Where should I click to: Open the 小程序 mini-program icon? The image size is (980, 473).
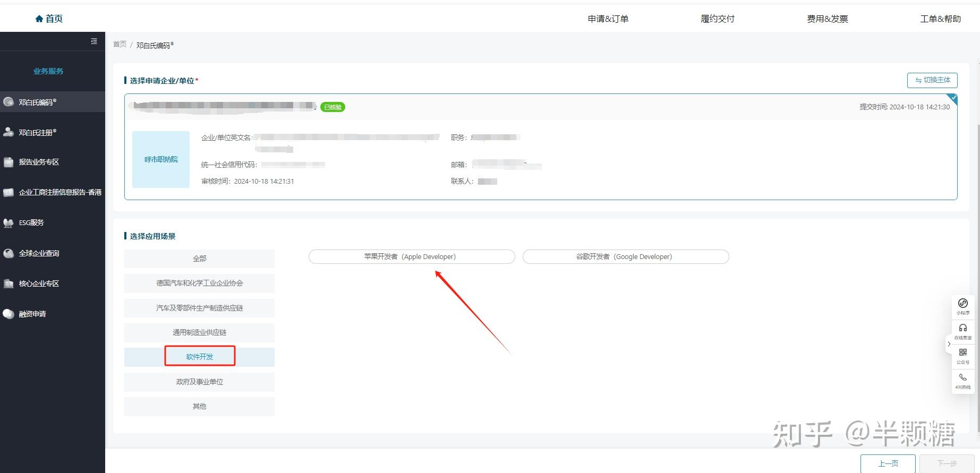pos(962,304)
